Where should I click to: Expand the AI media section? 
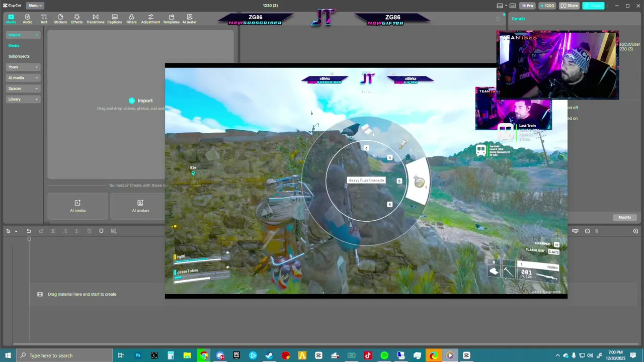(23, 77)
